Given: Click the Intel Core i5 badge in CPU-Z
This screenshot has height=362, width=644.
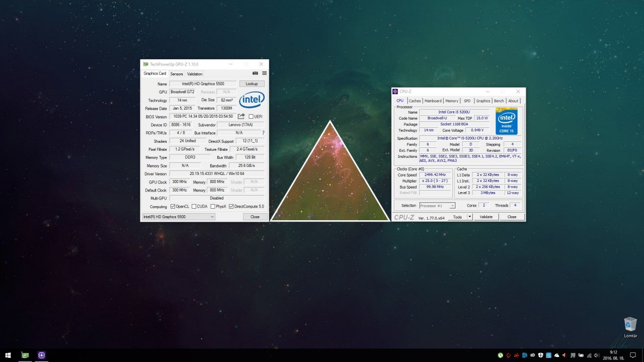Looking at the screenshot, I should [506, 121].
